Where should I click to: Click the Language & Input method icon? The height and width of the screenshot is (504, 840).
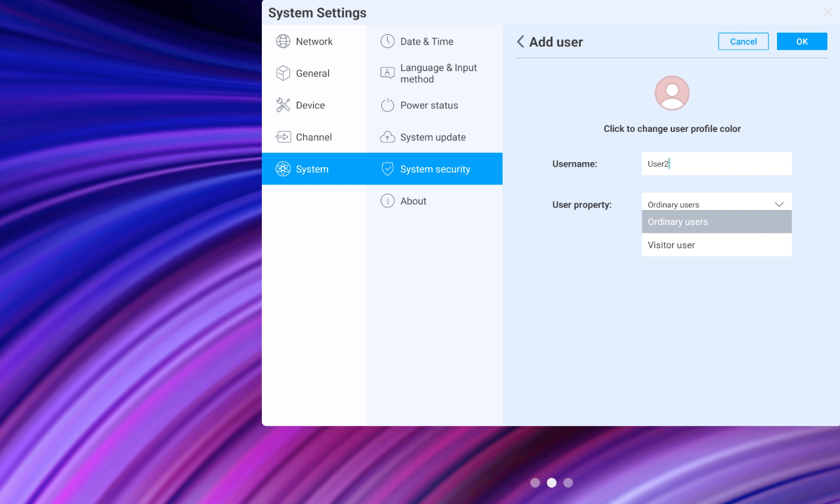(x=387, y=73)
